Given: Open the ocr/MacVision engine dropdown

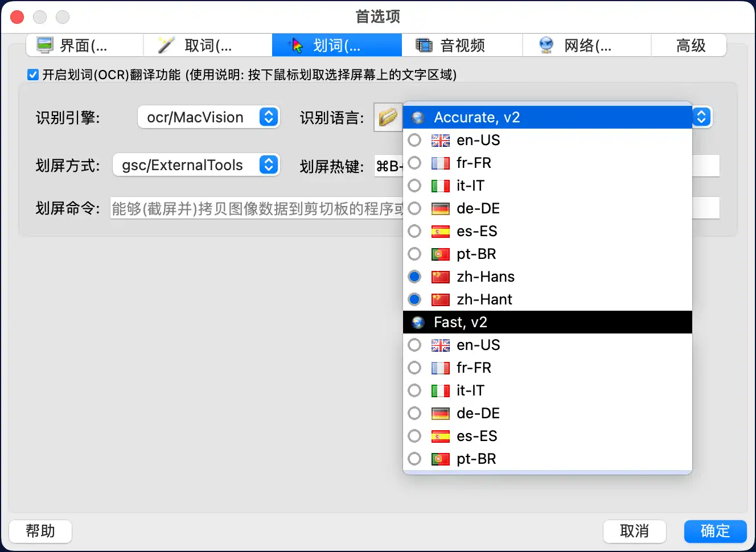Looking at the screenshot, I should pyautogui.click(x=209, y=117).
